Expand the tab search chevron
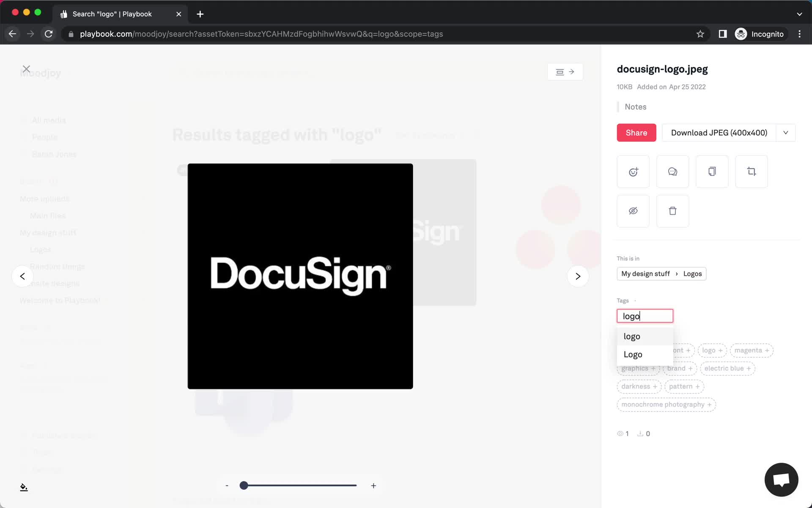 coord(799,14)
